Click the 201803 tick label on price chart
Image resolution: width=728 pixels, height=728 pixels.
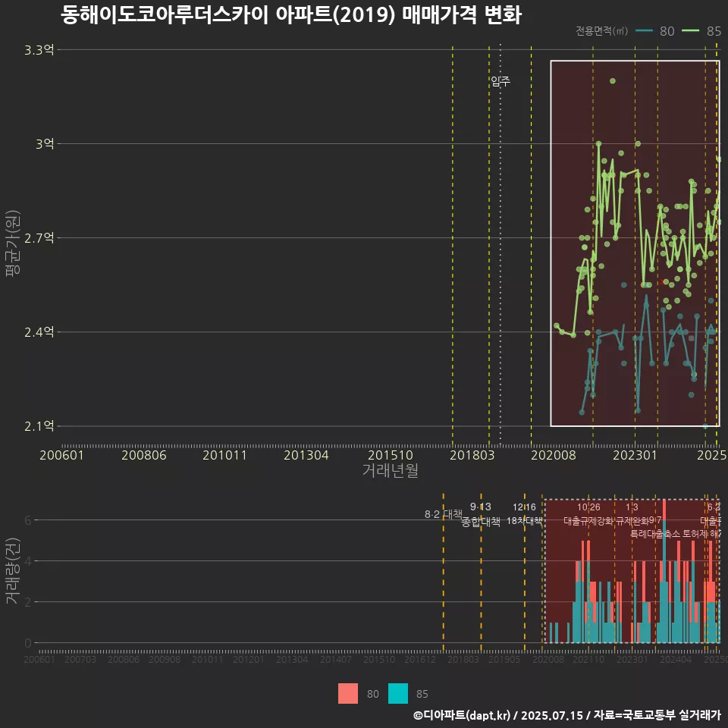[x=472, y=455]
